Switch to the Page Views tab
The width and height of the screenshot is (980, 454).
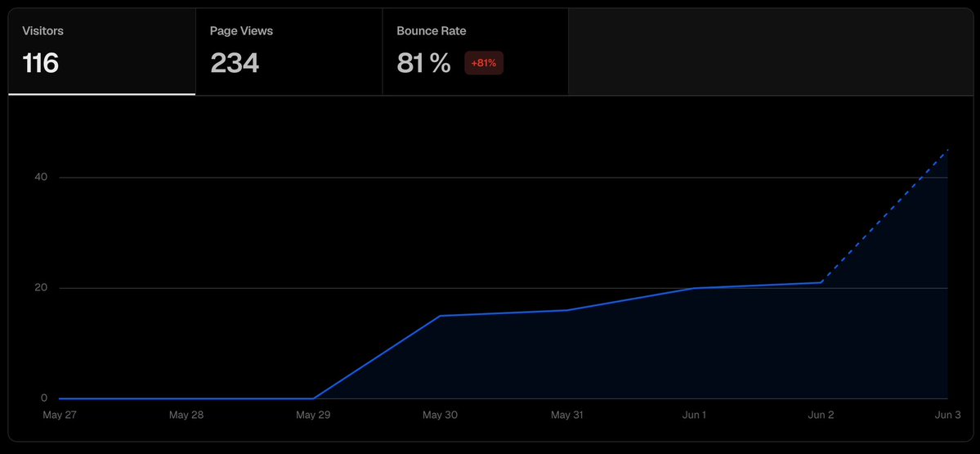[289, 52]
